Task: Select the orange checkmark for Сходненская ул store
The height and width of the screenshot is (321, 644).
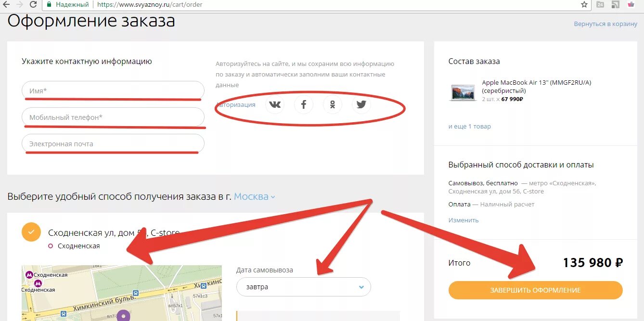Action: [31, 232]
